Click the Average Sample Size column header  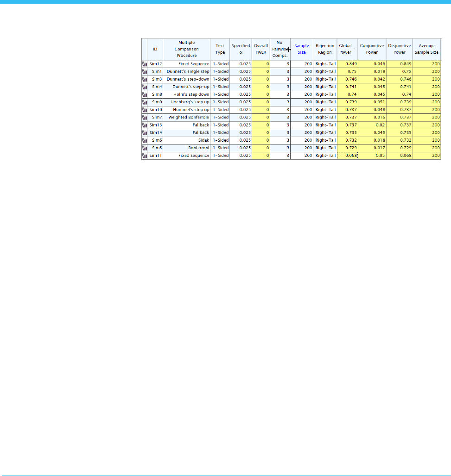pyautogui.click(x=427, y=49)
